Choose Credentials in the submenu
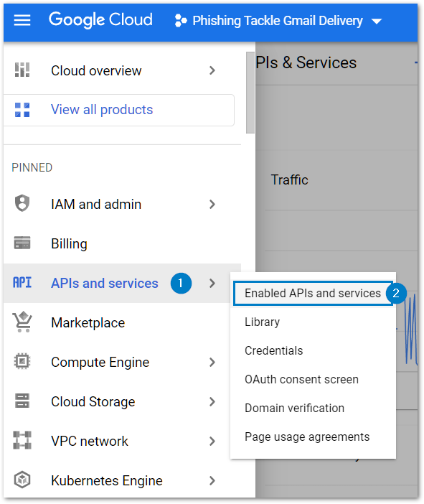The image size is (424, 504). click(x=313, y=350)
